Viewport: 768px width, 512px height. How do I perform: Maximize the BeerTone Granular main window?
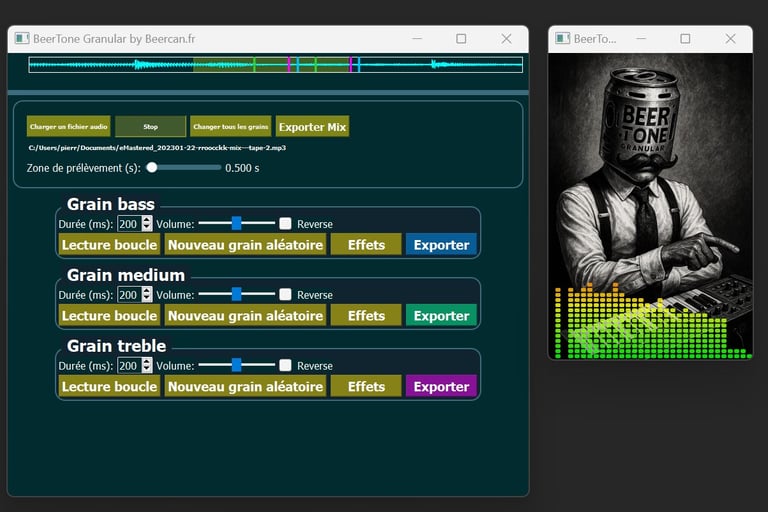[461, 39]
